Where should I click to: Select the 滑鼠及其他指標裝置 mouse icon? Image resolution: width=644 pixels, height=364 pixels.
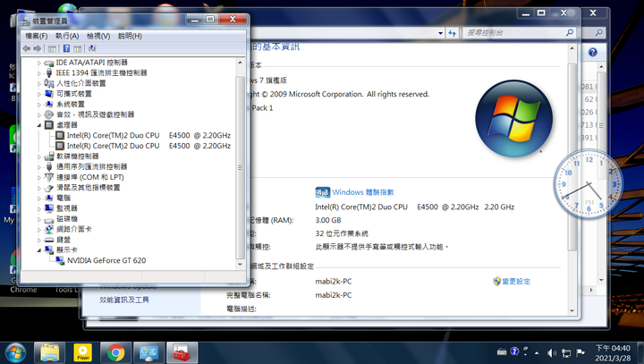(x=49, y=188)
